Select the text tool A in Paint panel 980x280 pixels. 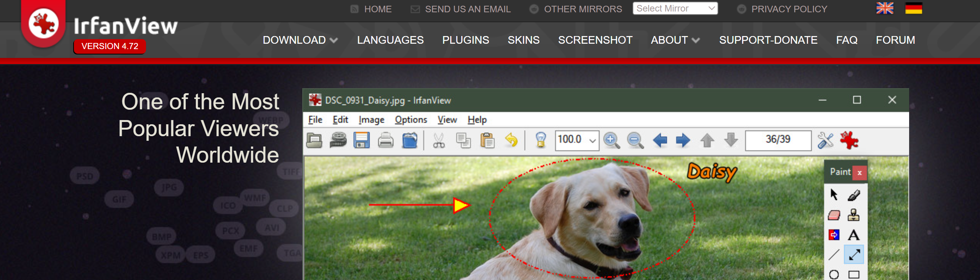pos(854,235)
